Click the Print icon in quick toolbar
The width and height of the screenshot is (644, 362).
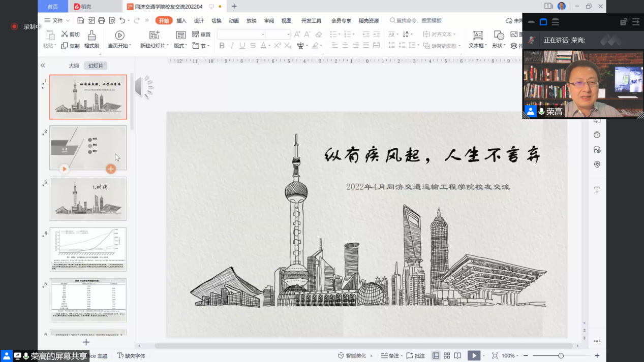(x=102, y=20)
